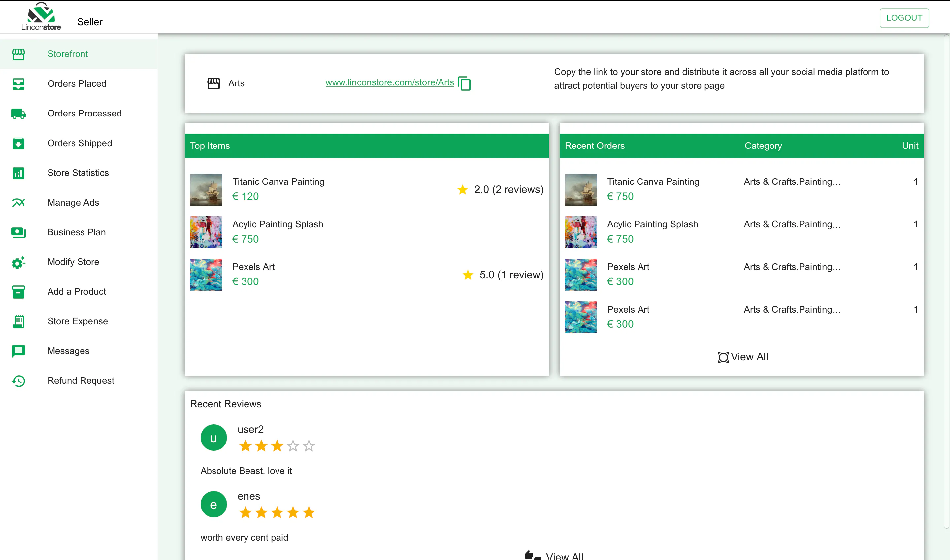The height and width of the screenshot is (560, 950).
Task: Click the Modify Store gear icon
Action: 18,262
